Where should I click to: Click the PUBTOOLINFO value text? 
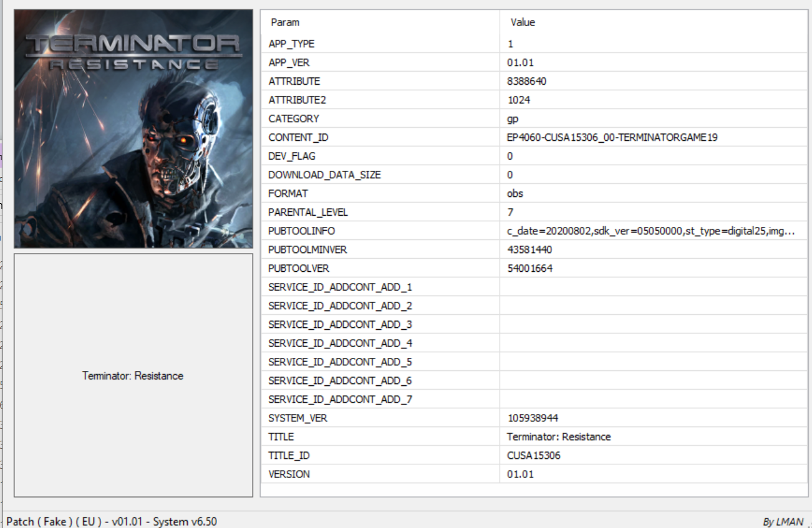(650, 231)
